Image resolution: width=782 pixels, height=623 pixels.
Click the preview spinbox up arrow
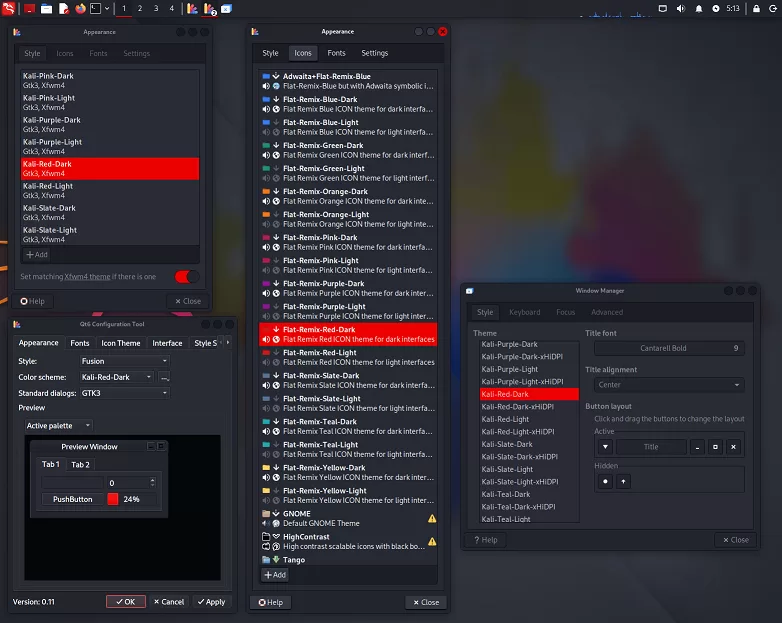(x=153, y=480)
